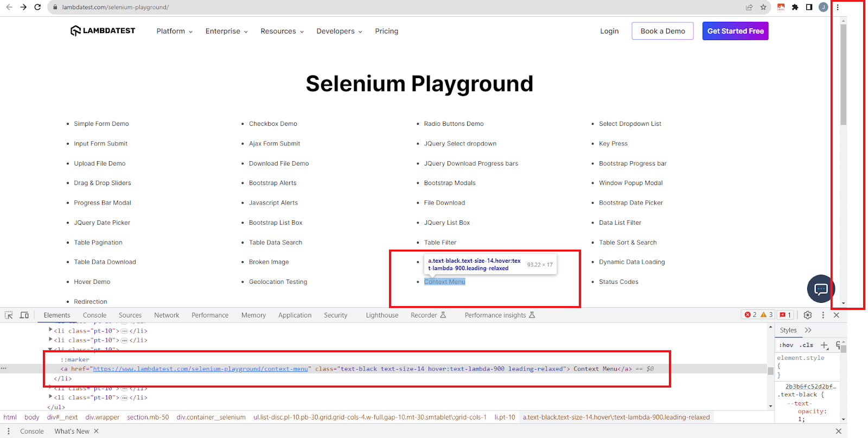
Task: Toggle the :hov element state panel
Action: click(786, 345)
